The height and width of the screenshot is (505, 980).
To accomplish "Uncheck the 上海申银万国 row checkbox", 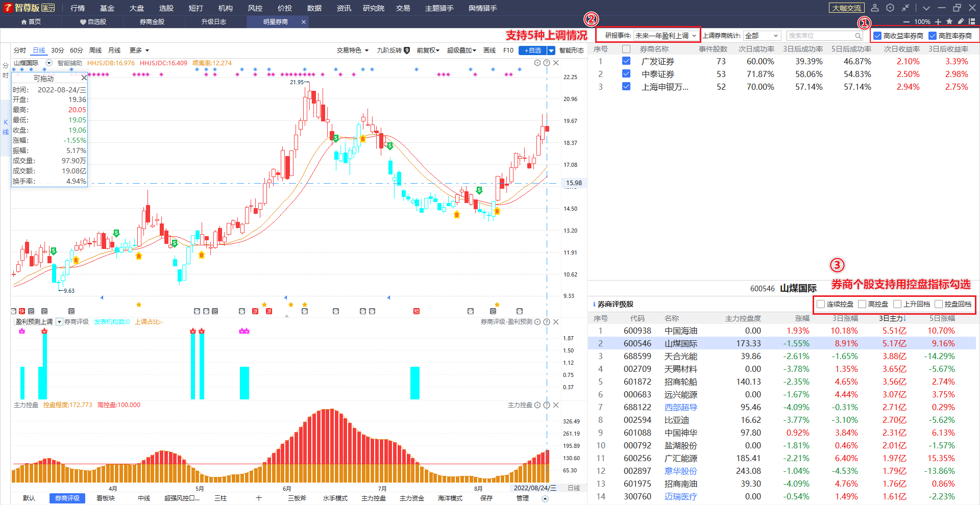I will point(626,87).
